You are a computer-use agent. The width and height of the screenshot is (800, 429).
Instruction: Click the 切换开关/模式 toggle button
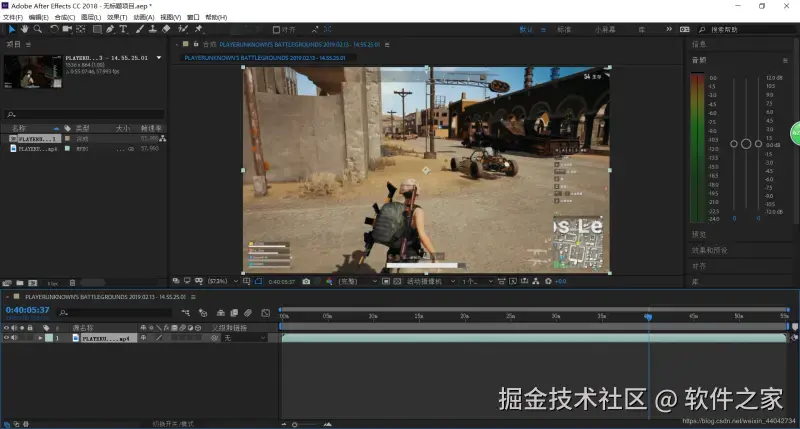[x=173, y=423]
